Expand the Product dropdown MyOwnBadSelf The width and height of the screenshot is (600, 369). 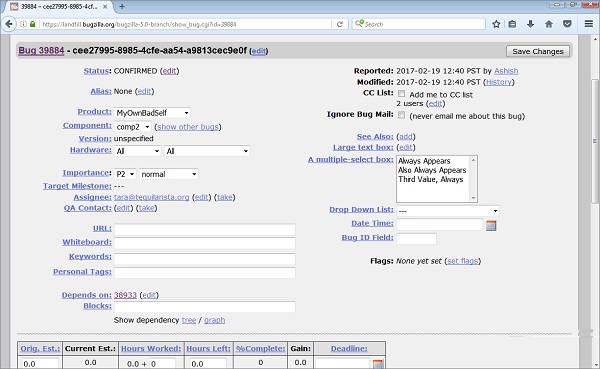152,113
